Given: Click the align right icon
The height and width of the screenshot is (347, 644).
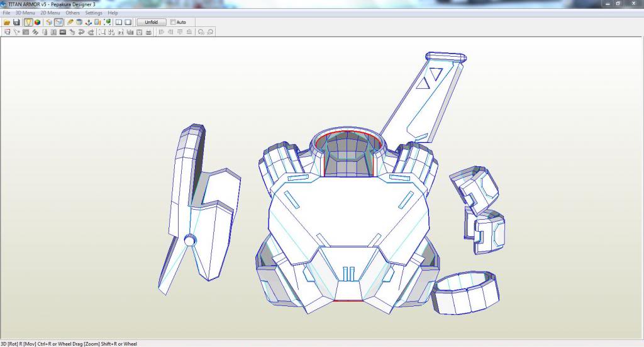Looking at the screenshot, I should coord(170,31).
